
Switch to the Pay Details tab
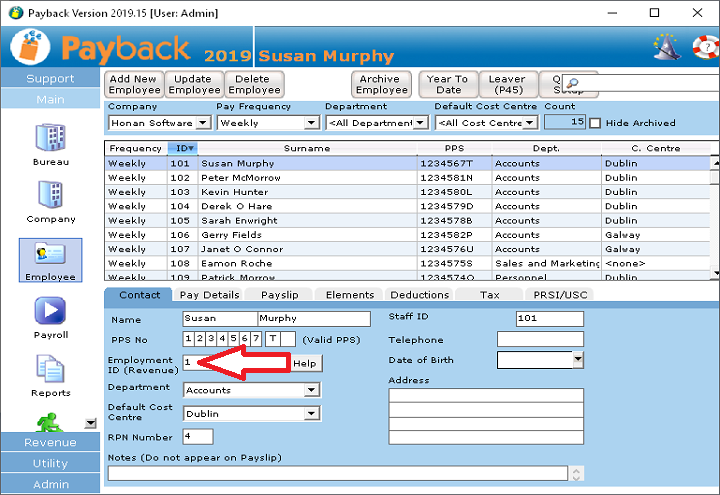pos(208,295)
